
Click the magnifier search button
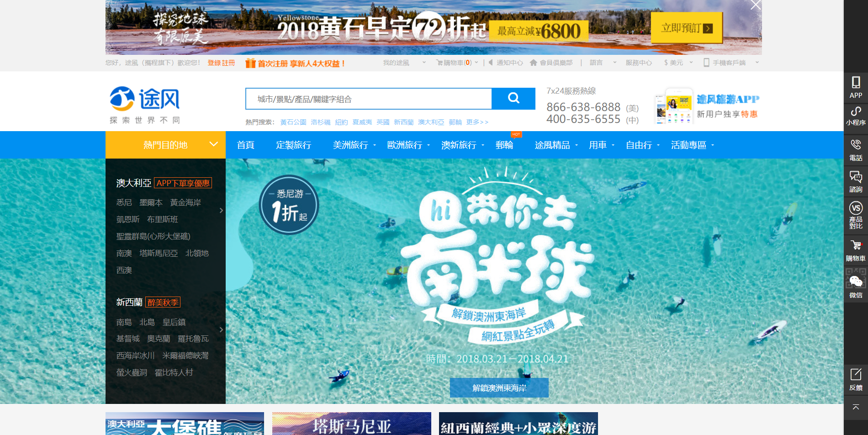(x=513, y=98)
